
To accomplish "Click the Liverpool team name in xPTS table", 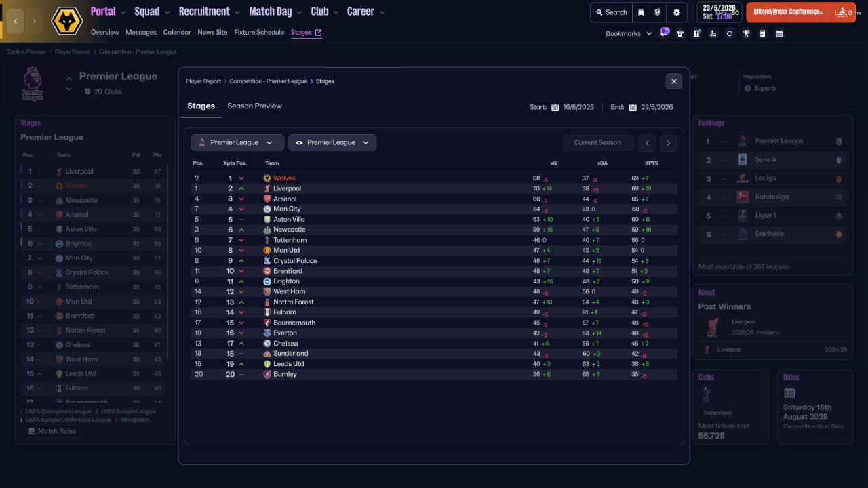I will 287,188.
